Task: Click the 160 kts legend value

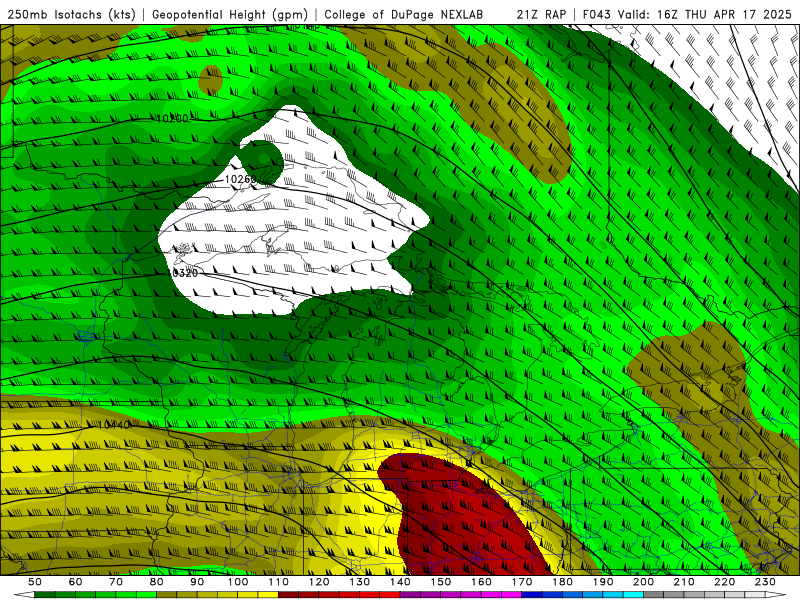Action: pos(481,582)
